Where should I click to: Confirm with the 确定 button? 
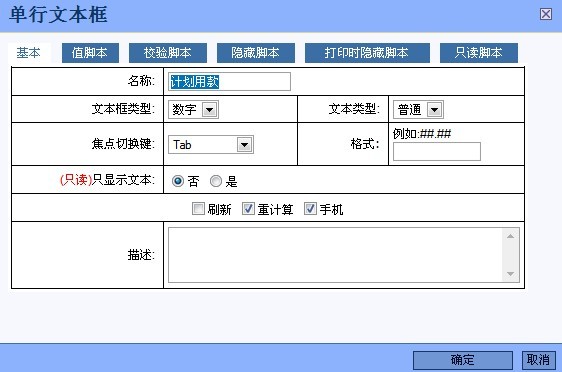(463, 360)
